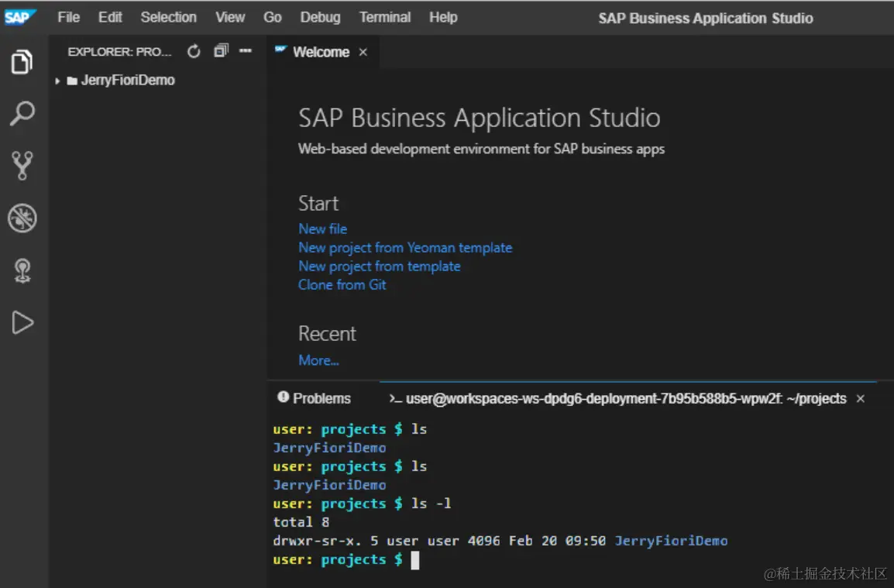Click the SAP icon on Welcome tab
The width and height of the screenshot is (894, 588).
click(x=280, y=50)
